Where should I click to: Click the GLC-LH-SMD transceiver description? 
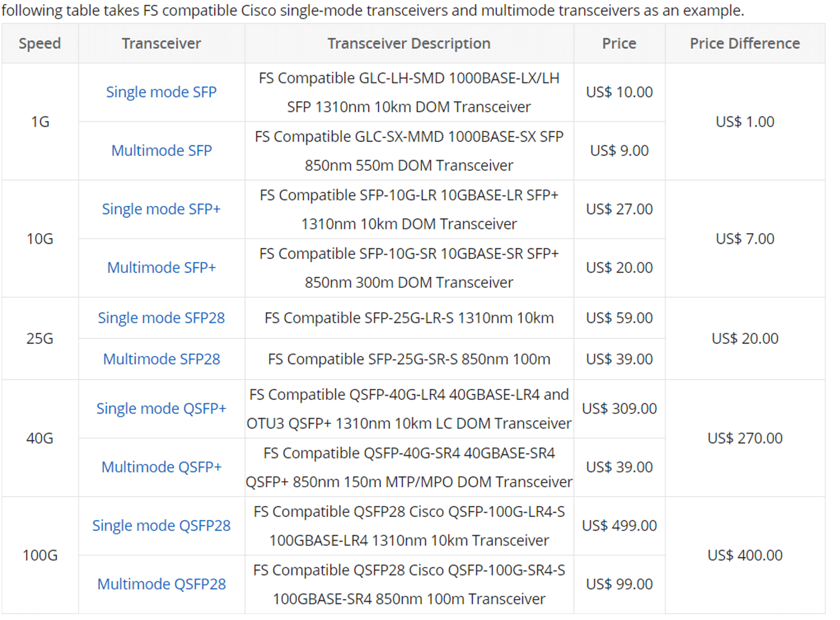409,92
